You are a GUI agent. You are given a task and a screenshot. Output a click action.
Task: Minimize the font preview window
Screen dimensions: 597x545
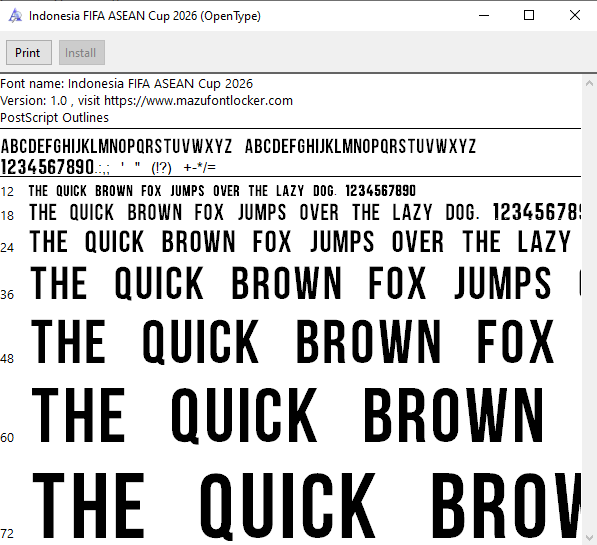tap(484, 16)
